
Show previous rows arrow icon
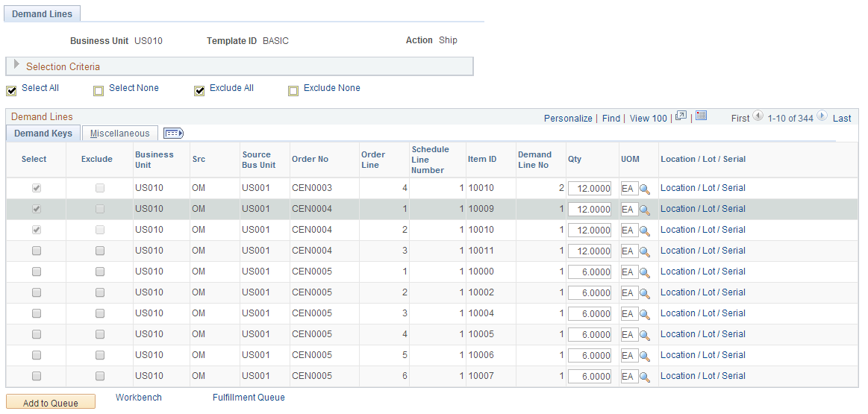[758, 116]
